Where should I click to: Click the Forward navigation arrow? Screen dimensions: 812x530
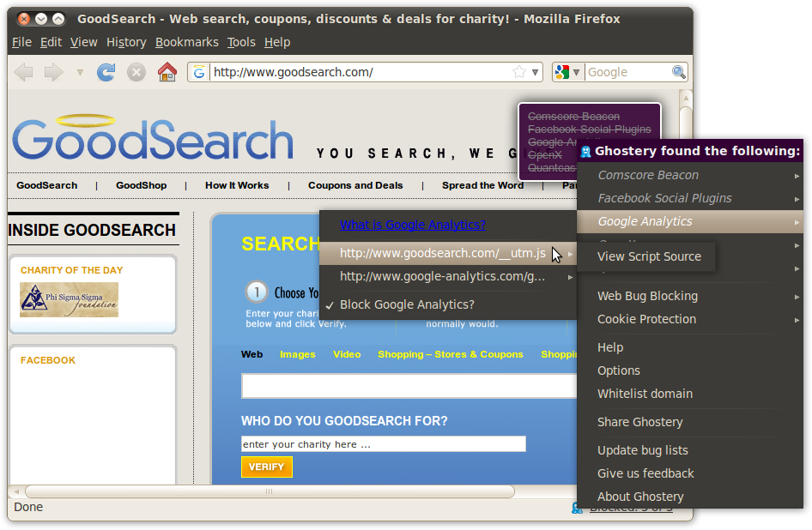[53, 72]
